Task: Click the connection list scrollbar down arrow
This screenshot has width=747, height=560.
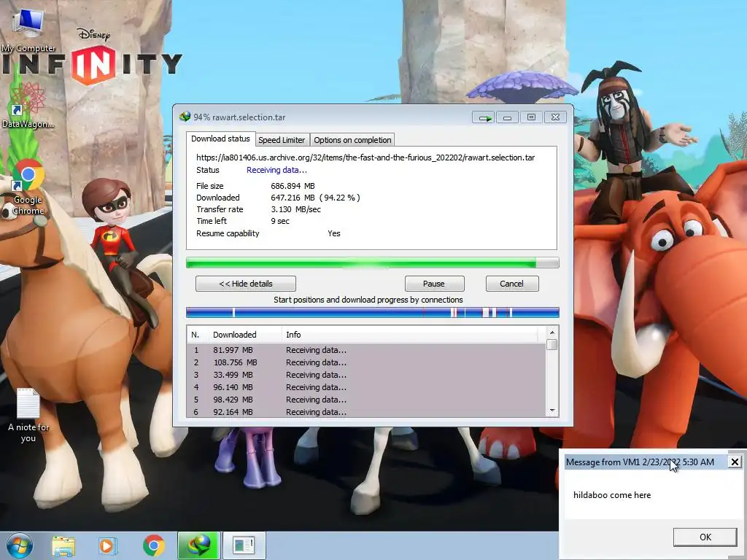Action: pyautogui.click(x=552, y=411)
